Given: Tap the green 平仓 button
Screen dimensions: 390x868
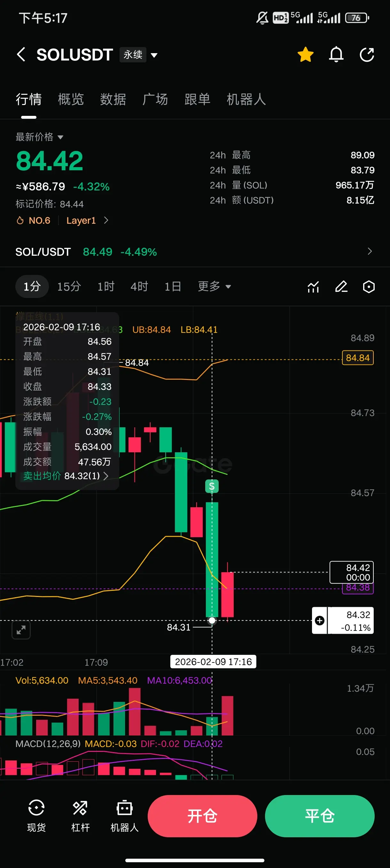Looking at the screenshot, I should coord(320,816).
